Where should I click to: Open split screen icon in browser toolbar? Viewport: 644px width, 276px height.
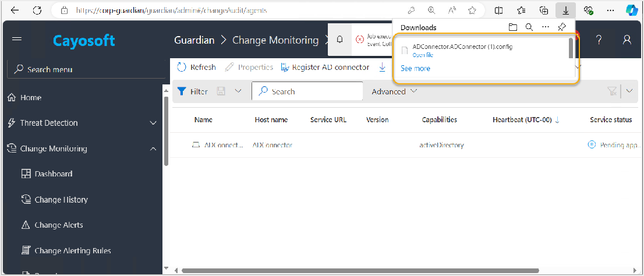point(499,10)
